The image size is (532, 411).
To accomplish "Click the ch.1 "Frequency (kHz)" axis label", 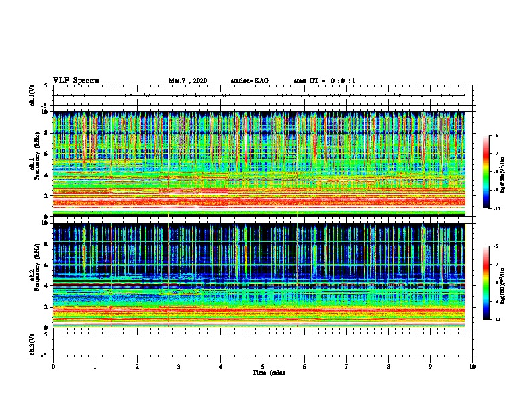I will [37, 156].
